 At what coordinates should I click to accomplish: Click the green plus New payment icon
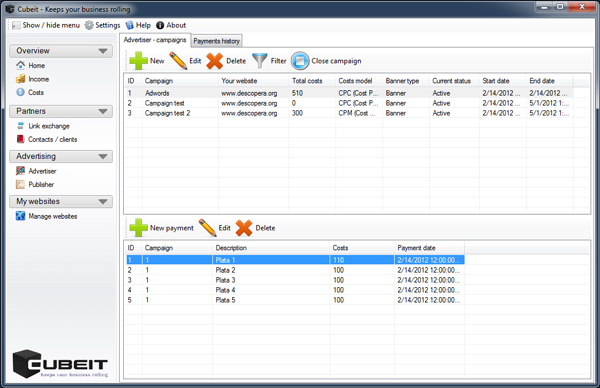138,228
